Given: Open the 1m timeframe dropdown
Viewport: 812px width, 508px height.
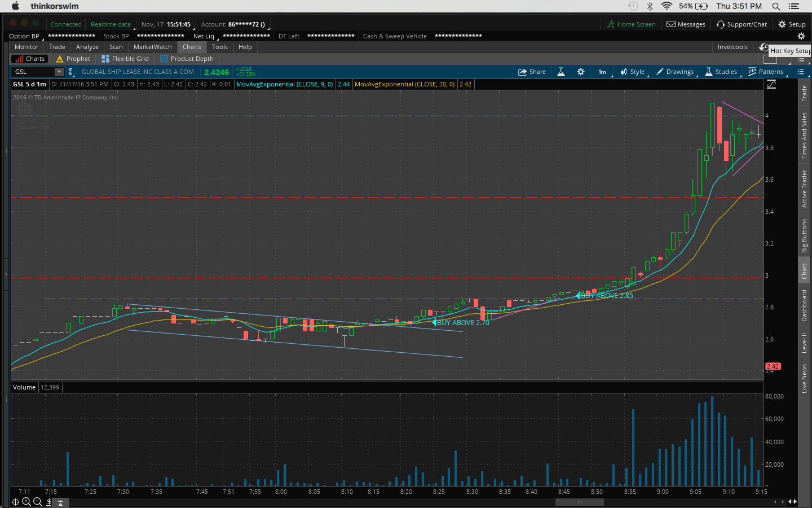Looking at the screenshot, I should pos(602,72).
